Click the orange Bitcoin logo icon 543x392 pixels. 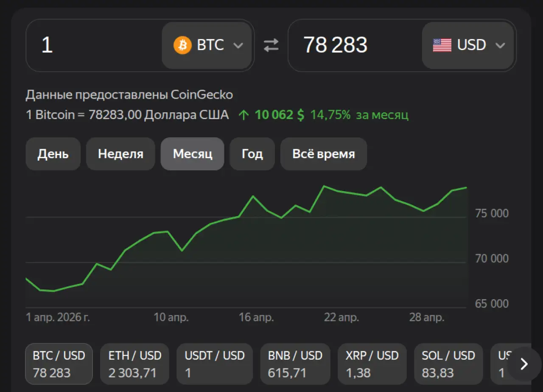point(182,45)
